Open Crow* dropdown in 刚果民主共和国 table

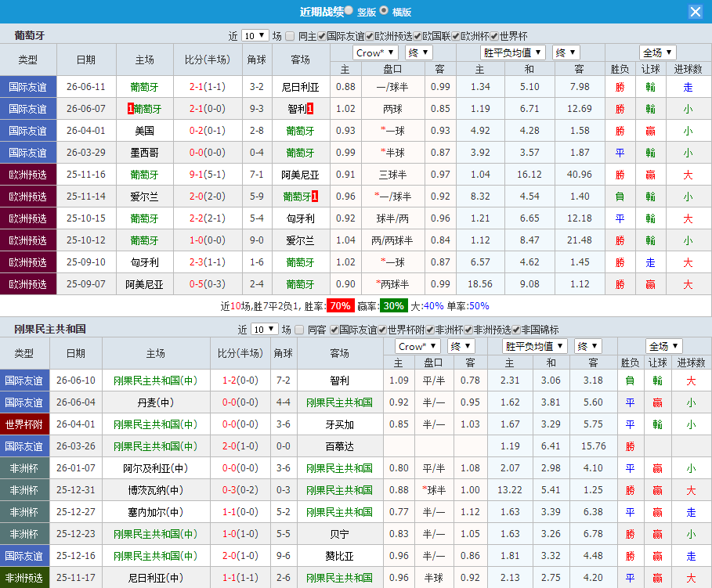[417, 346]
